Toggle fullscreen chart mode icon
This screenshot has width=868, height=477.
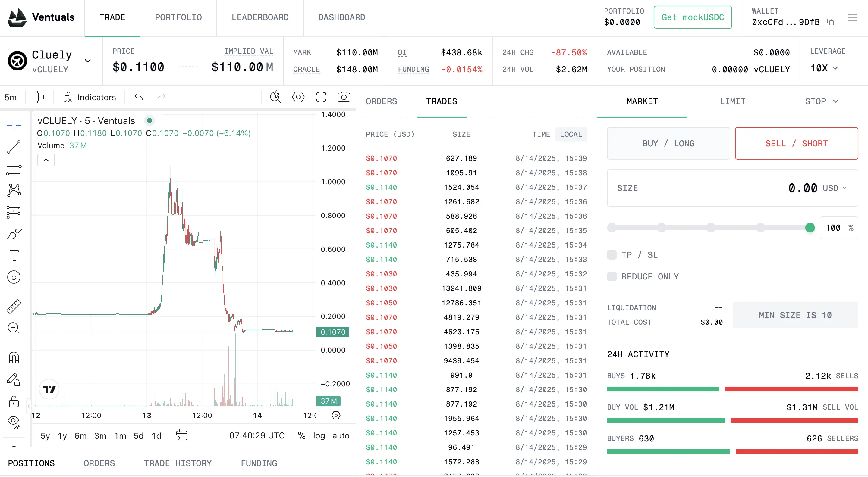321,97
